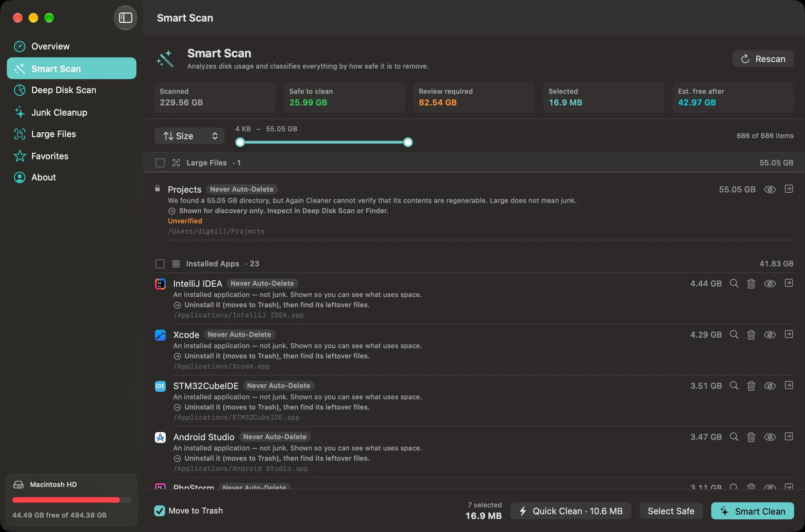Click the Never Auto-Delete badge on Xcode

239,334
